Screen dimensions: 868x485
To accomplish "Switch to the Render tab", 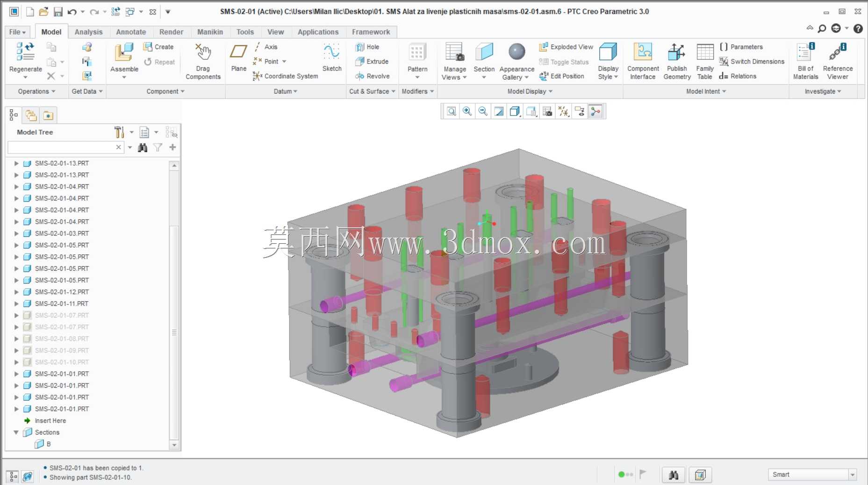I will pos(171,32).
